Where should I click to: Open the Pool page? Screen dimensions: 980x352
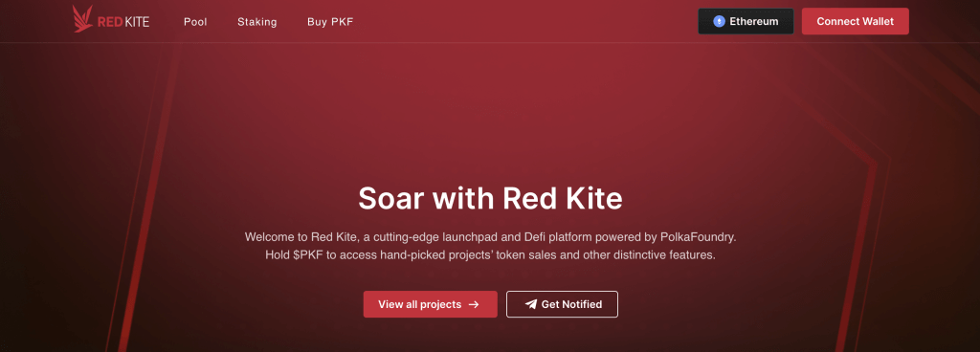coord(195,22)
